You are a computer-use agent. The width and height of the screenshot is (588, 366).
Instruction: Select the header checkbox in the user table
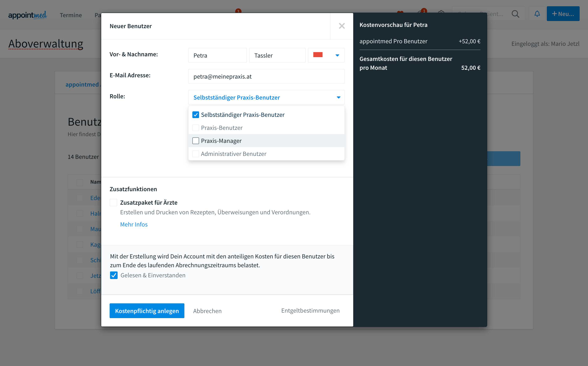[x=80, y=182]
